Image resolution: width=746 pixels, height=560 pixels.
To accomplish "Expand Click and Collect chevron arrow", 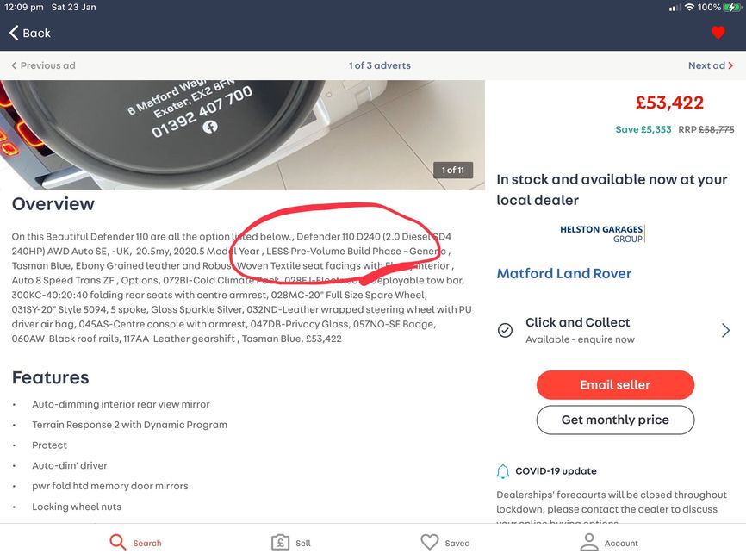I will point(725,330).
